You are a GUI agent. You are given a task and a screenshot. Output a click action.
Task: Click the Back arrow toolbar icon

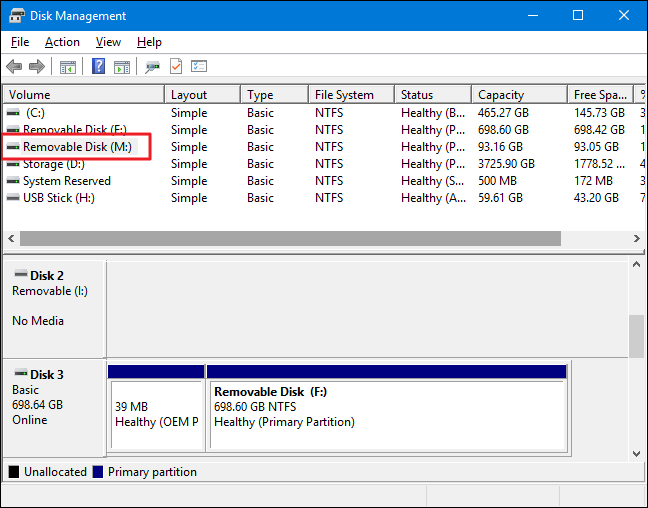tap(14, 67)
